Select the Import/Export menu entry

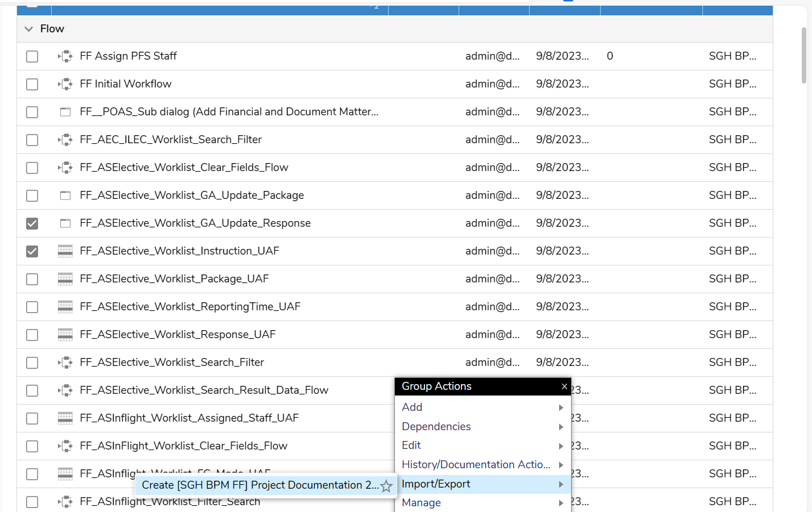click(483, 484)
